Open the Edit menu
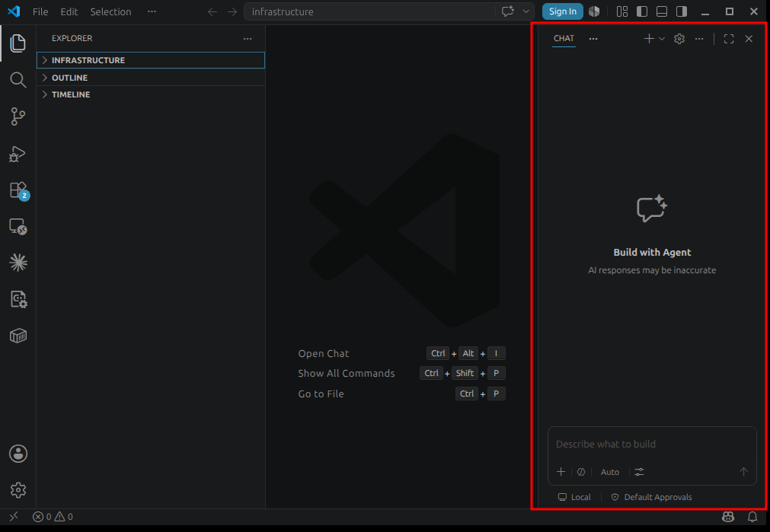 pyautogui.click(x=69, y=11)
